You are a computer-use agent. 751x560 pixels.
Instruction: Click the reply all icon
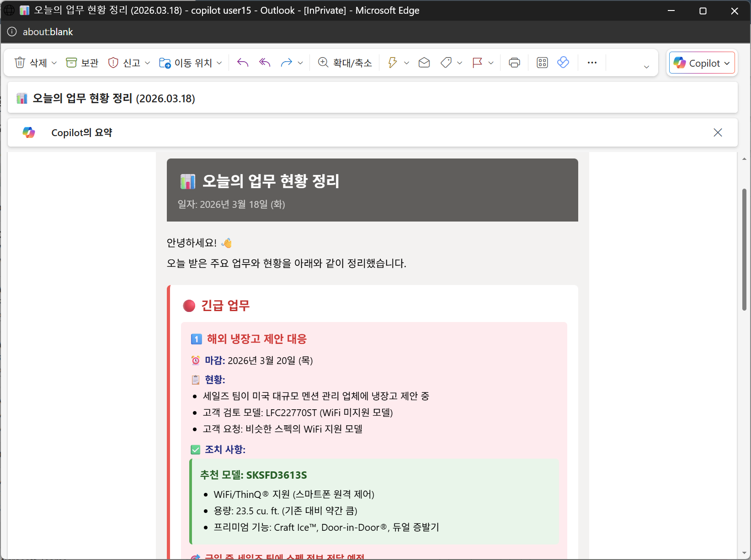(x=265, y=63)
